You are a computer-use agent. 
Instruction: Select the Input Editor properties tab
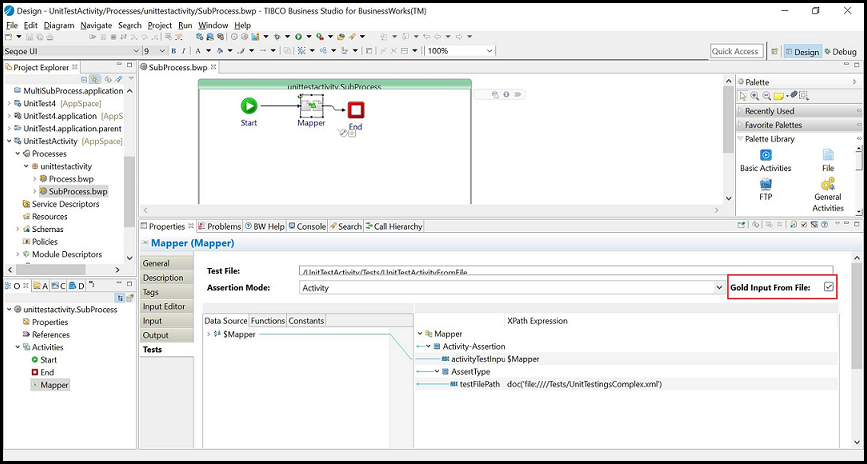click(x=167, y=306)
